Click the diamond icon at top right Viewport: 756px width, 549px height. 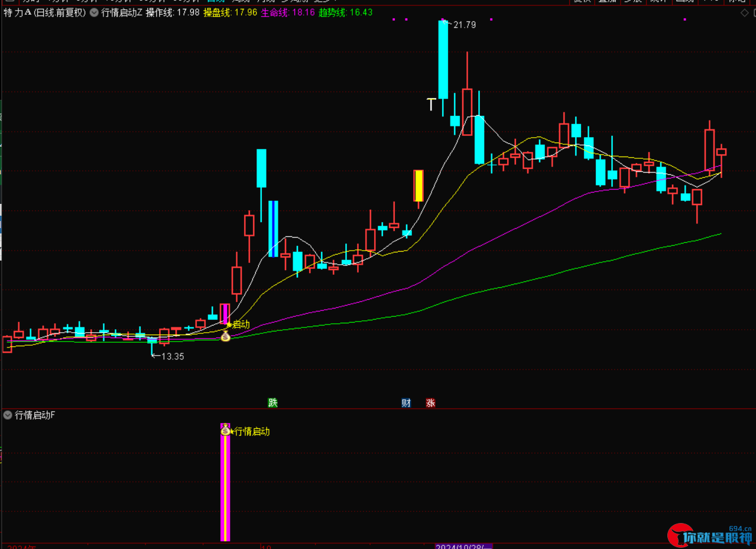[x=744, y=13]
